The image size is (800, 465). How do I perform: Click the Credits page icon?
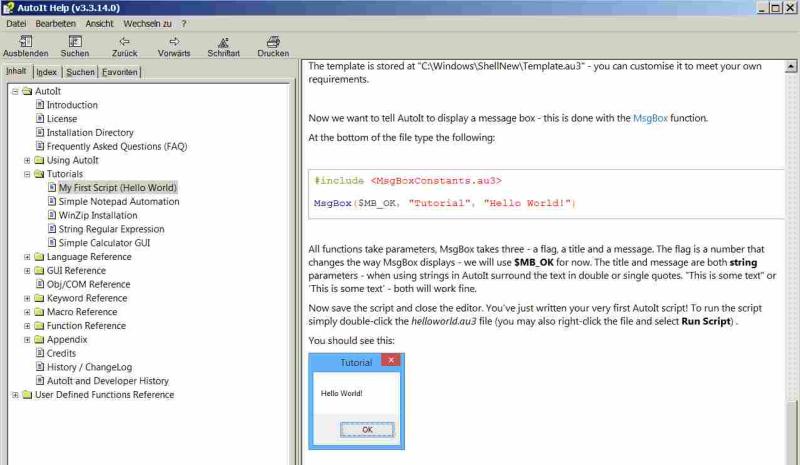pos(40,353)
